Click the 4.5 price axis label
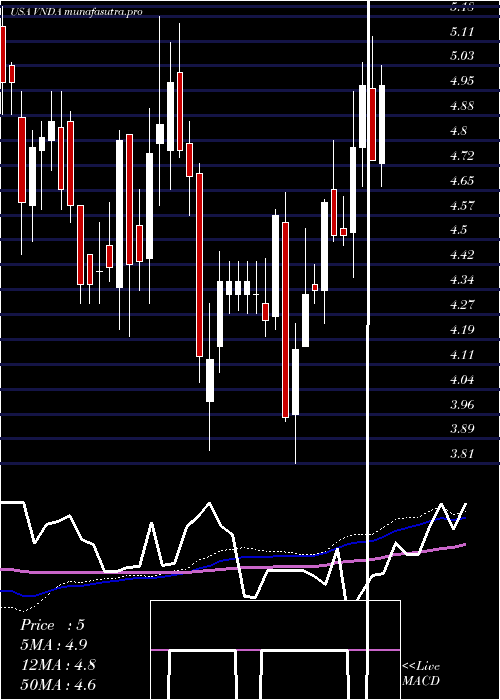The image size is (500, 700). point(459,230)
